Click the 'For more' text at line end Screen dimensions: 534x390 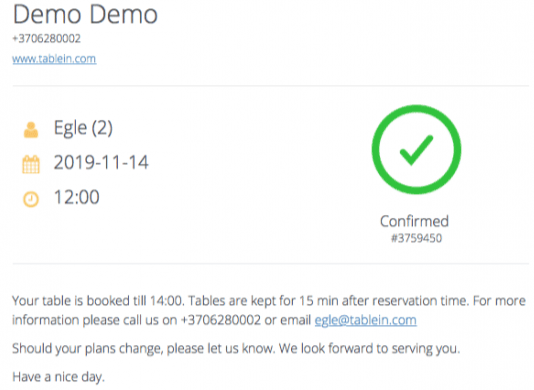500,301
